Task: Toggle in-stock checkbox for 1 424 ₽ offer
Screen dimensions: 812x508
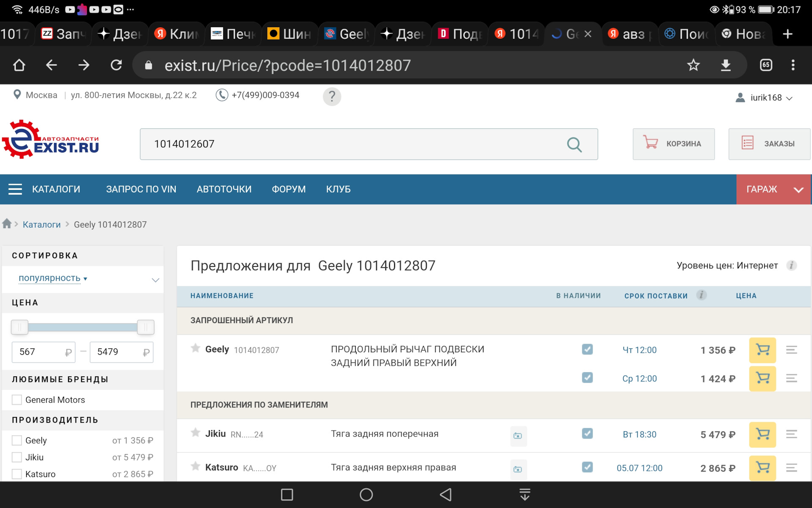Action: coord(587,378)
